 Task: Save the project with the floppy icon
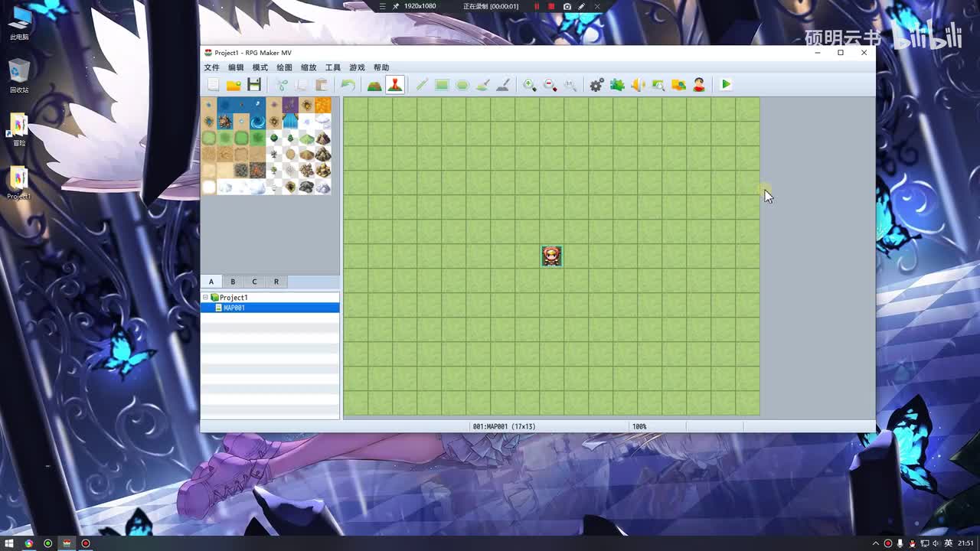254,85
